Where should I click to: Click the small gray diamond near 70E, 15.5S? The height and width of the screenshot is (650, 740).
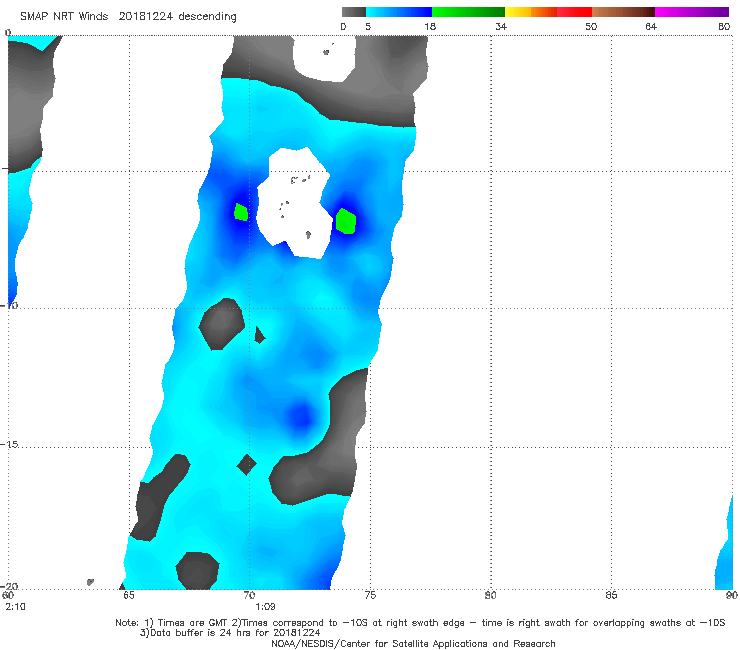(x=246, y=464)
